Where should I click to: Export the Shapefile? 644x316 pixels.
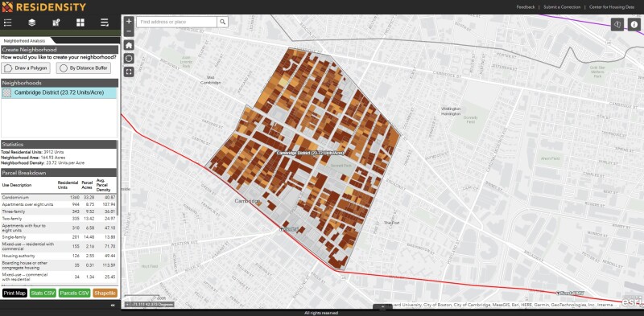point(105,293)
